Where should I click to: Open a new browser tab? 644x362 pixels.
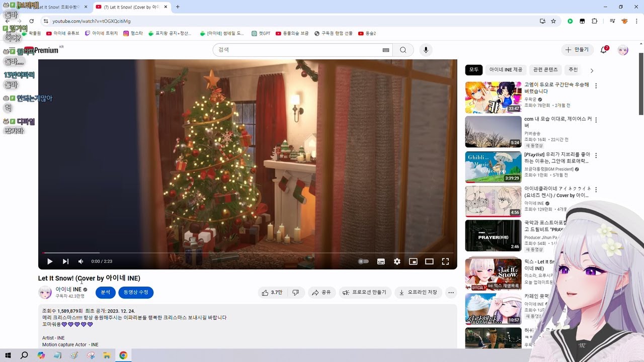[178, 7]
